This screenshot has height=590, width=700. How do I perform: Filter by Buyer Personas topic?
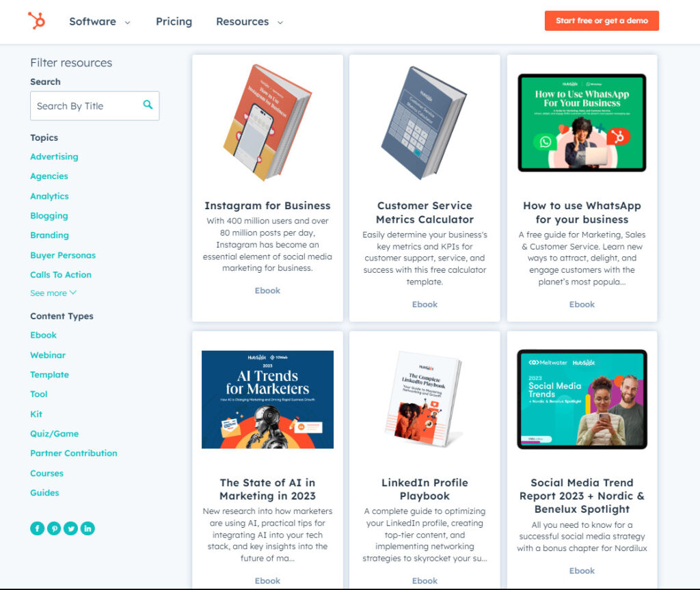(x=63, y=255)
